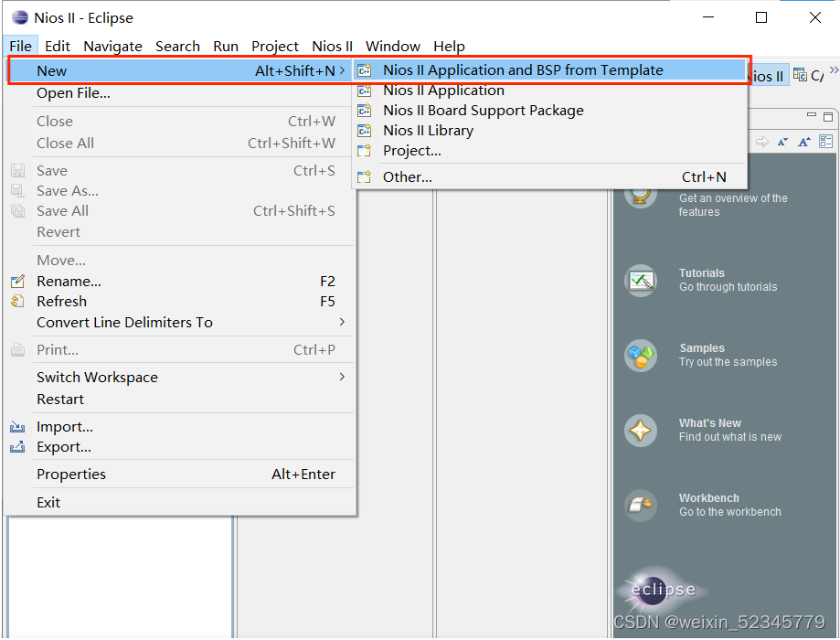
Task: Open the Navigate menu
Action: pyautogui.click(x=112, y=46)
